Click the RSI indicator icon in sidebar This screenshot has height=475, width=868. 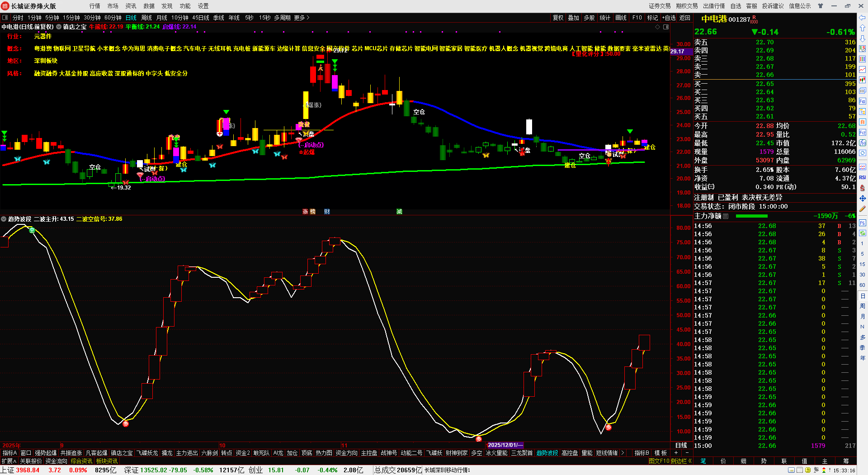[x=863, y=177]
